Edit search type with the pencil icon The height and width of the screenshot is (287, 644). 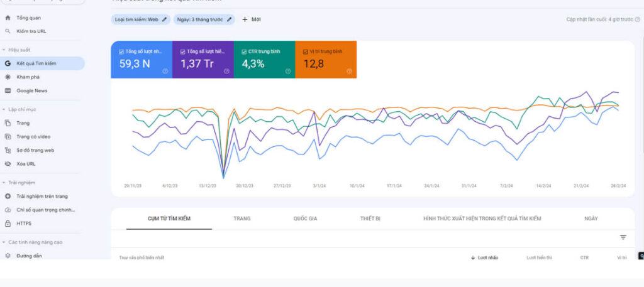pos(164,19)
